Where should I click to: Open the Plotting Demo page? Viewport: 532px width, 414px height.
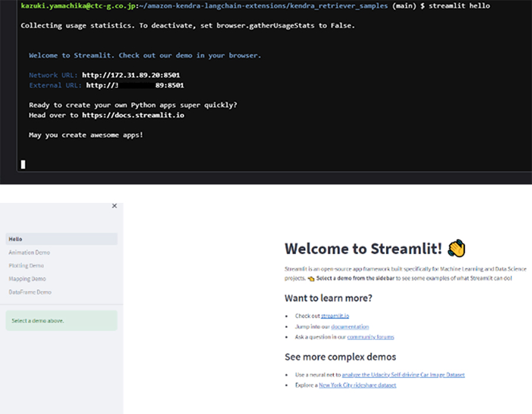point(26,266)
